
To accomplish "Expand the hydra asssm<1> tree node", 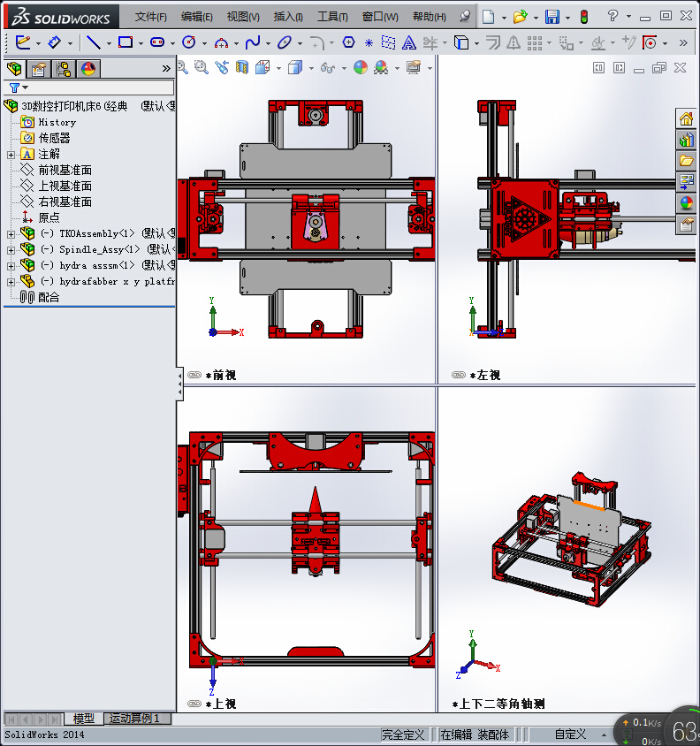I will [x=11, y=266].
